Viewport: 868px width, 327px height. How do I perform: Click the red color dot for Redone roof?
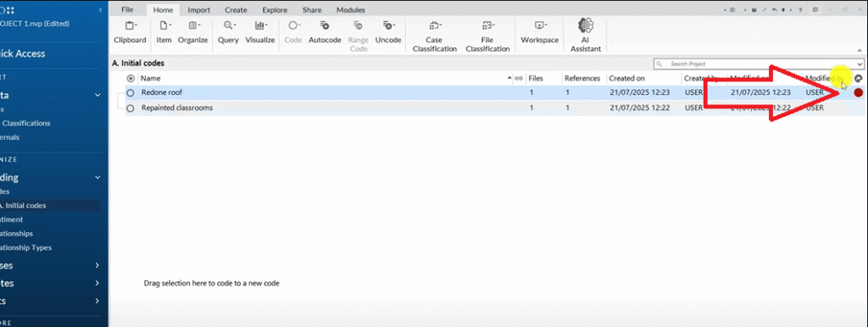(x=859, y=93)
